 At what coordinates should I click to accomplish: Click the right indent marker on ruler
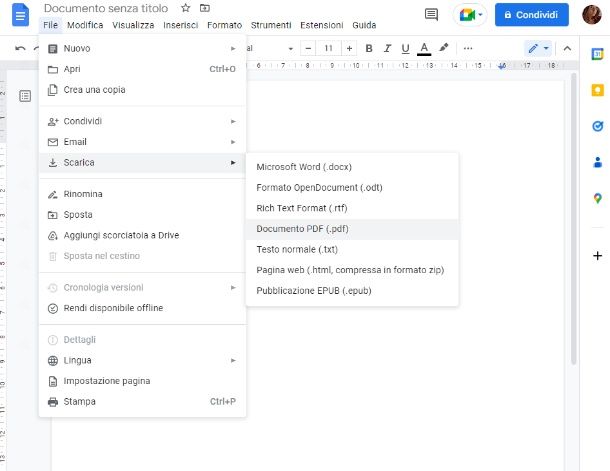click(502, 66)
